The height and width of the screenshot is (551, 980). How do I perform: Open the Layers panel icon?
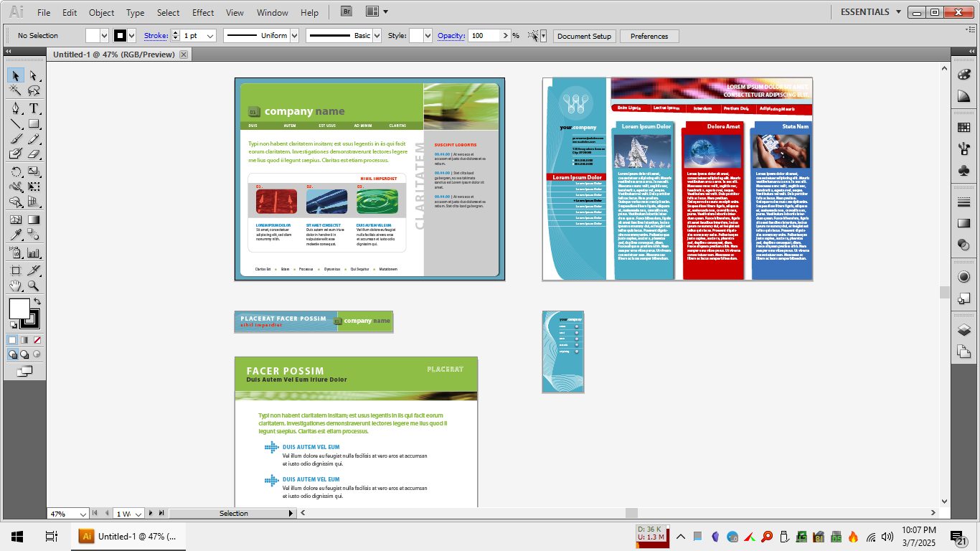point(963,331)
